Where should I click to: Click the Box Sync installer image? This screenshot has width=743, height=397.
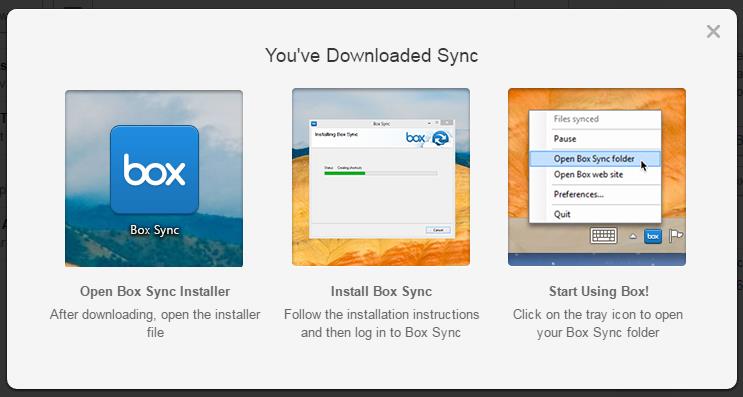(x=154, y=179)
